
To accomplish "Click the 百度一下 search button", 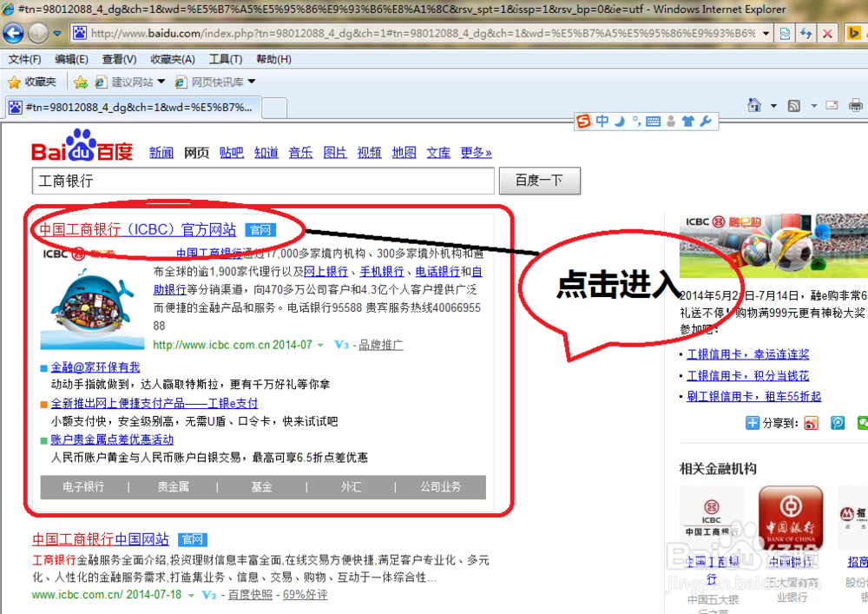I will point(539,181).
